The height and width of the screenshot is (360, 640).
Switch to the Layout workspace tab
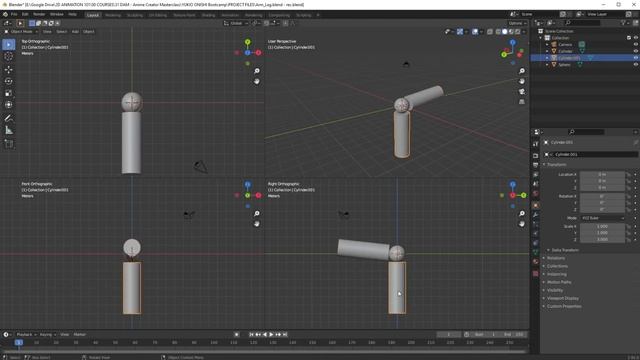coord(93,15)
